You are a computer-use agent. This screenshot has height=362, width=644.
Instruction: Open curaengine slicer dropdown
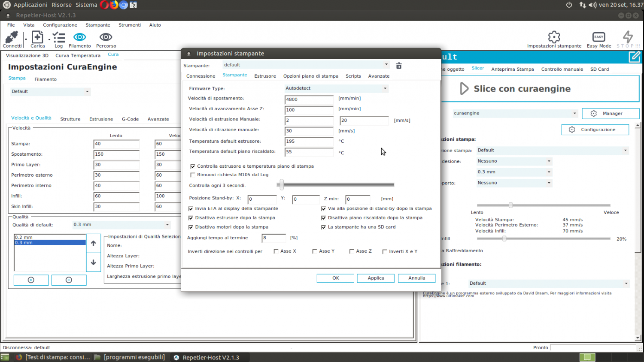(515, 113)
